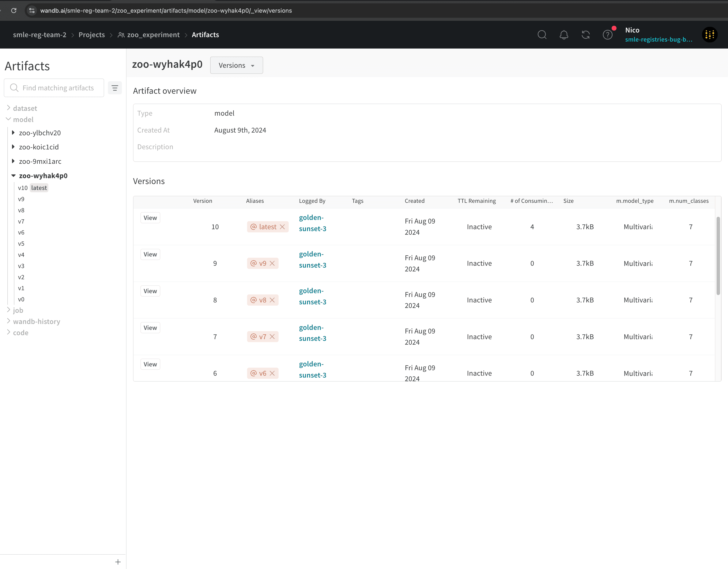Select v5 in sidebar tree
728x569 pixels.
21,244
